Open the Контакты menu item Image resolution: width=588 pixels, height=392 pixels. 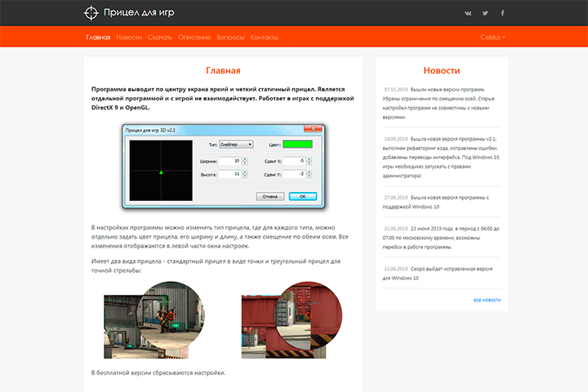click(x=264, y=37)
